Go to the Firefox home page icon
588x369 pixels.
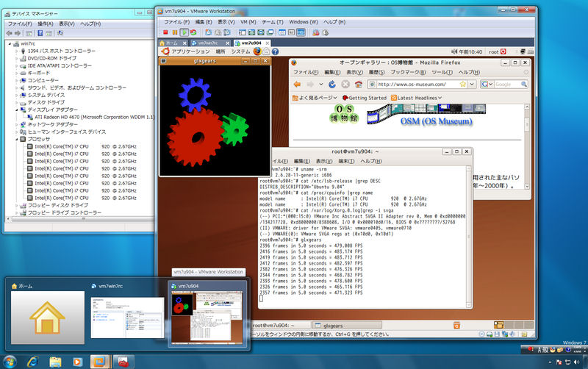pyautogui.click(x=359, y=85)
